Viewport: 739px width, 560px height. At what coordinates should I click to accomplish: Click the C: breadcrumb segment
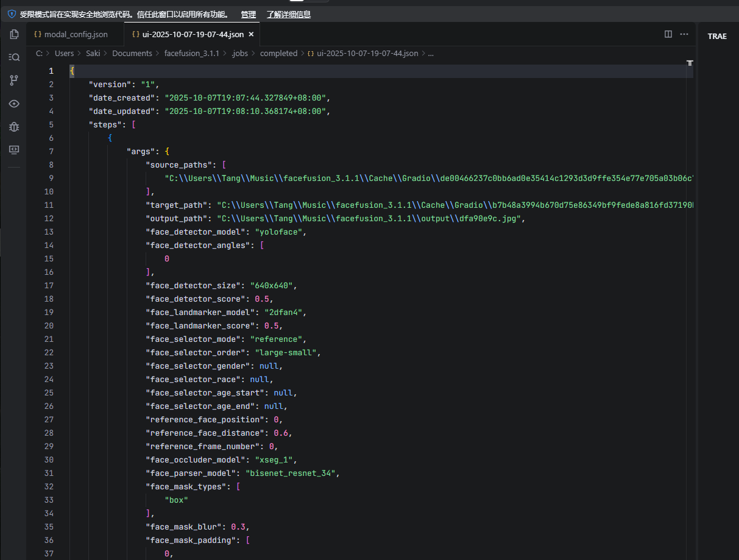(39, 53)
